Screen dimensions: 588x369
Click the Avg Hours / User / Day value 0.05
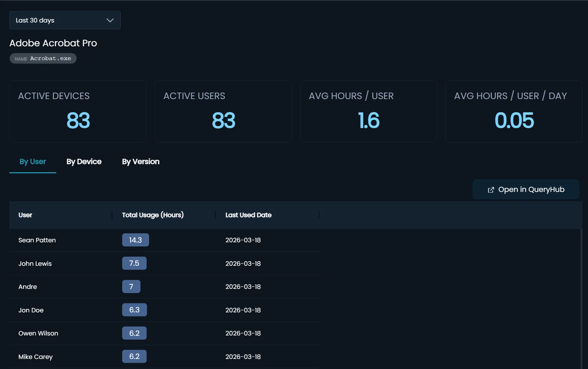514,121
